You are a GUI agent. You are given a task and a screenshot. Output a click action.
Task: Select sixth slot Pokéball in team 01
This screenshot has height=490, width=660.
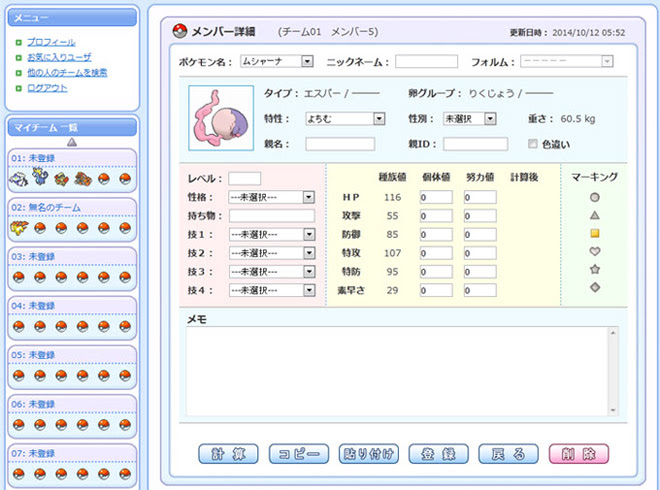pos(125,179)
